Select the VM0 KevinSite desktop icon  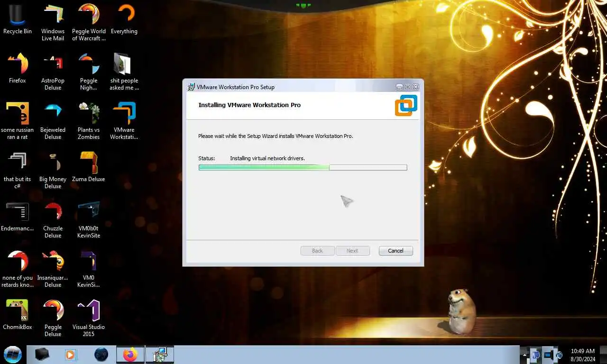89,269
